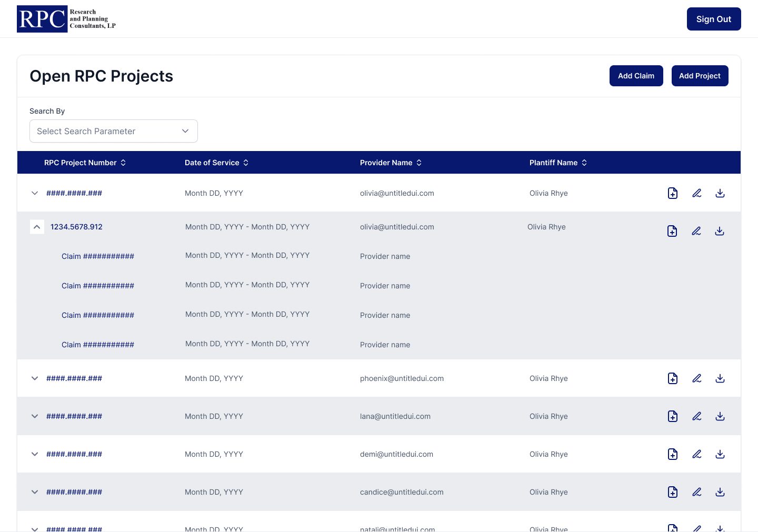Edit the topmost project row with olivia email

(697, 193)
